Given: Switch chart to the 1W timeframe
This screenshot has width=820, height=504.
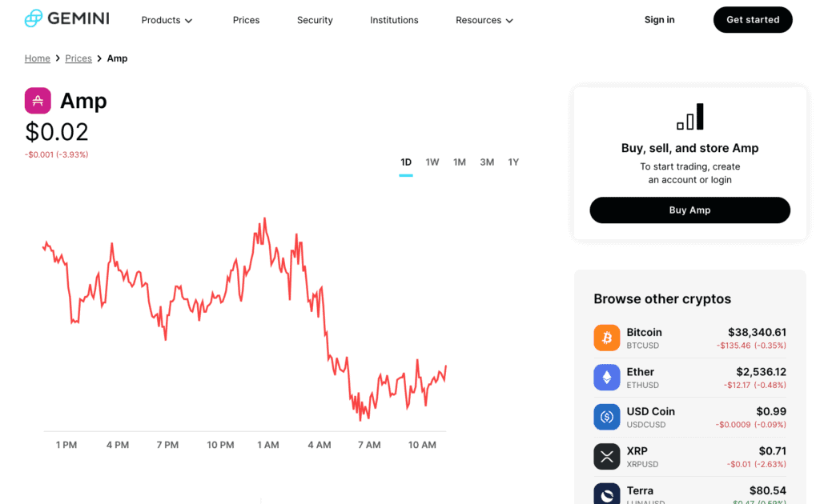Looking at the screenshot, I should 432,162.
